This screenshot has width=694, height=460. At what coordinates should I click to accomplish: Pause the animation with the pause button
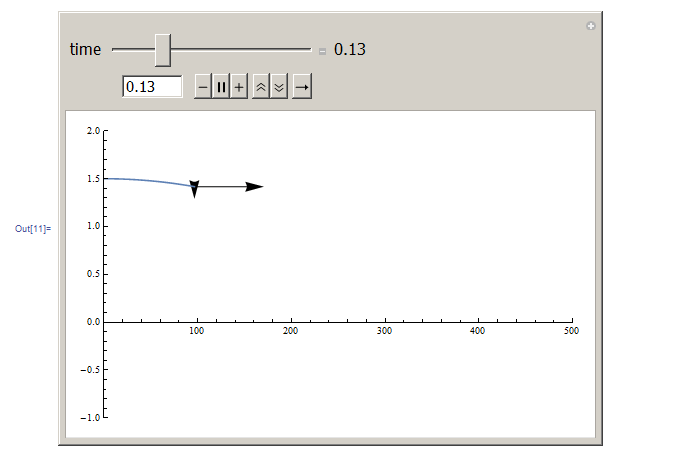(221, 86)
